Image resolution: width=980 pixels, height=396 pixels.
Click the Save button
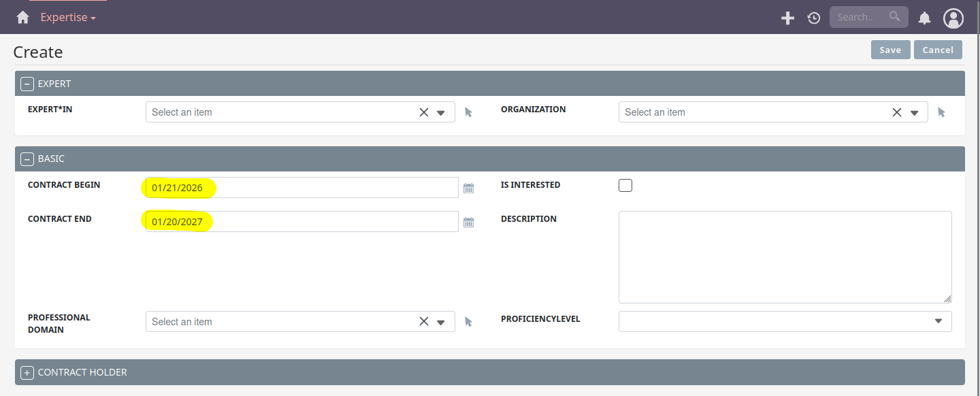click(890, 50)
